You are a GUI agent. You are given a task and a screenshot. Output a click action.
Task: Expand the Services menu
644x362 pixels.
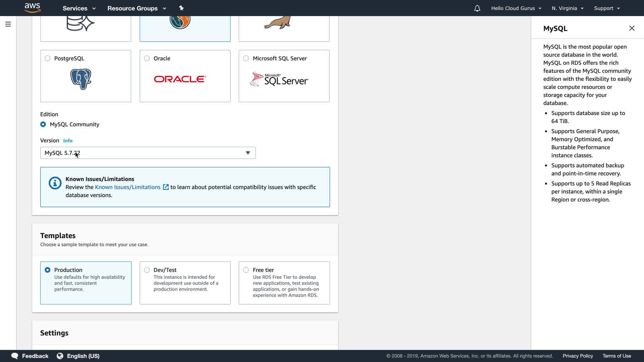click(79, 8)
